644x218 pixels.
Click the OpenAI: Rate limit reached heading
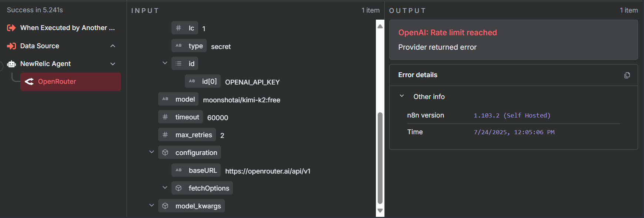pyautogui.click(x=447, y=33)
